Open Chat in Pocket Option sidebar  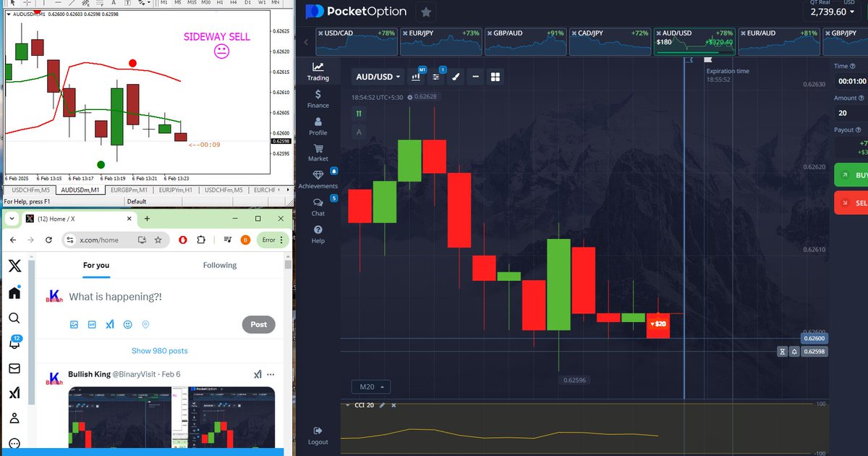tap(318, 208)
